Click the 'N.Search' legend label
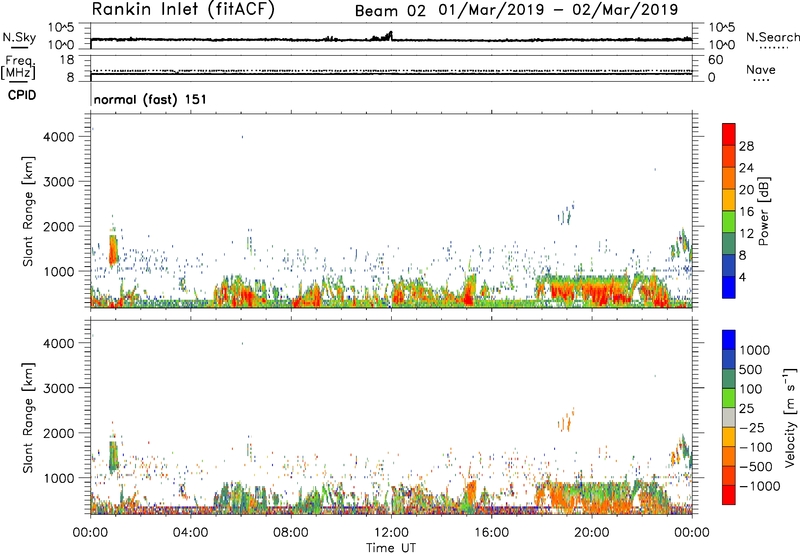The image size is (800, 554). [772, 37]
